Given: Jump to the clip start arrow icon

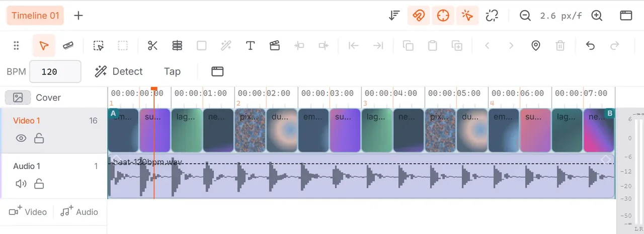Looking at the screenshot, I should tap(354, 46).
